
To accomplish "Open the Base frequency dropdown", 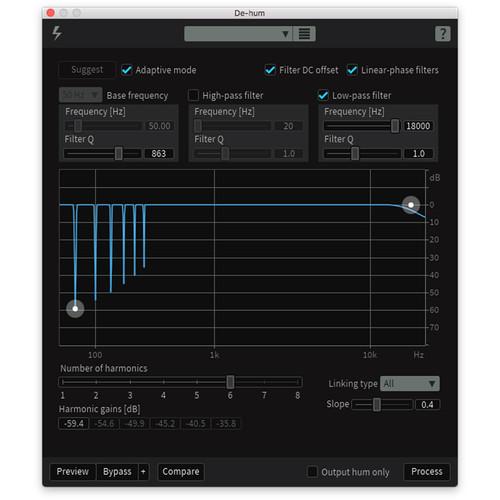I will tap(81, 95).
